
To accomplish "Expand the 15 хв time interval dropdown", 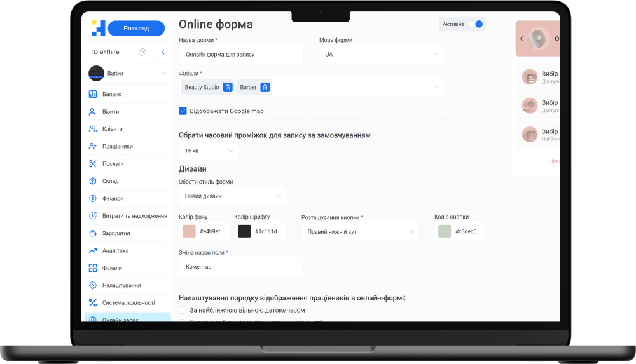I will pos(208,151).
